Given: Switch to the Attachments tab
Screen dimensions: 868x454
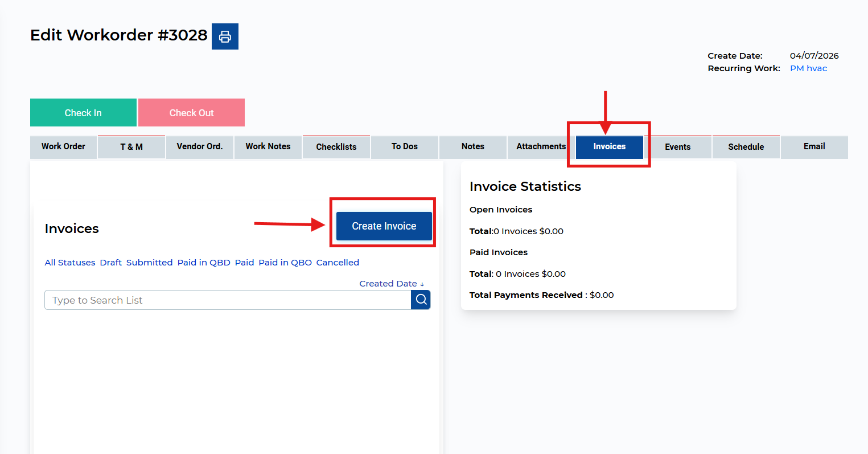Looking at the screenshot, I should coord(541,147).
